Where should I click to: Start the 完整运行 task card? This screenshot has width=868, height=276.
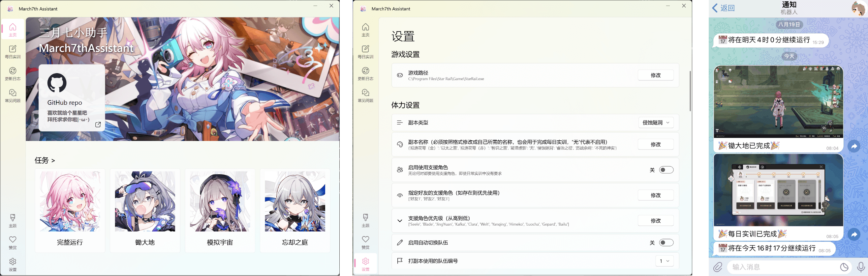70,211
